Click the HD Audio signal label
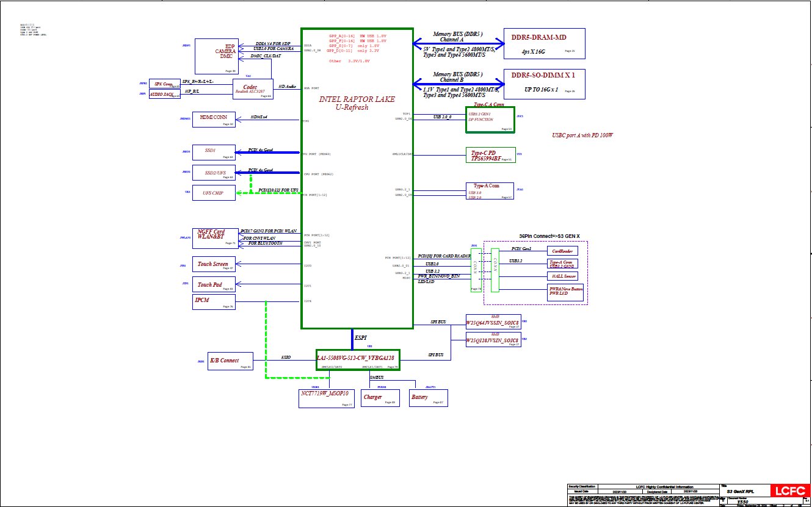 288,87
